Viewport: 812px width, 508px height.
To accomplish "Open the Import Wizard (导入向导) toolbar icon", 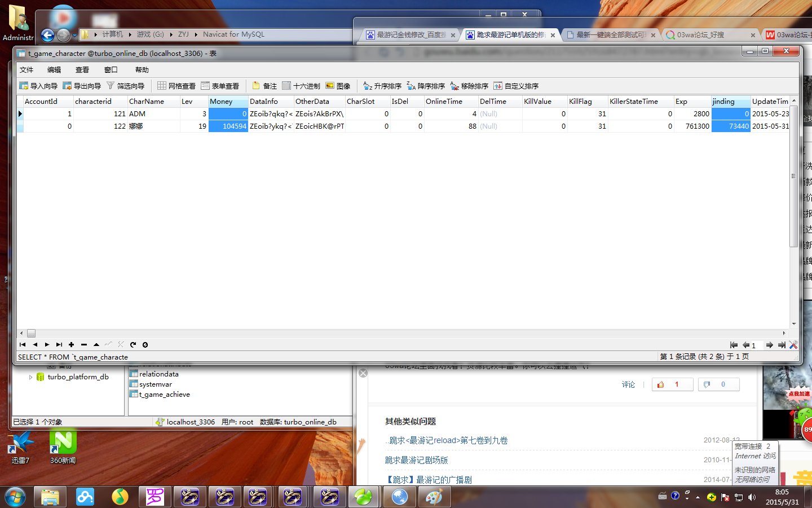I will [38, 86].
